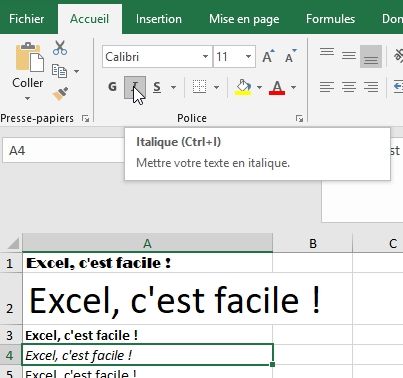Viewport: 403px width, 378px height.
Task: Copy selection with the copy icon
Action: point(59,71)
